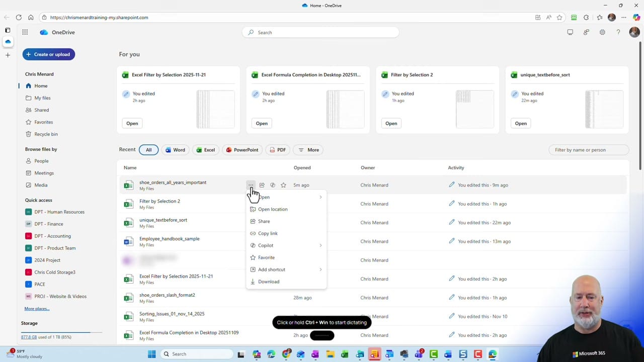Image resolution: width=644 pixels, height=362 pixels.
Task: Favorite the shoe_orders file via the star
Action: click(283, 185)
